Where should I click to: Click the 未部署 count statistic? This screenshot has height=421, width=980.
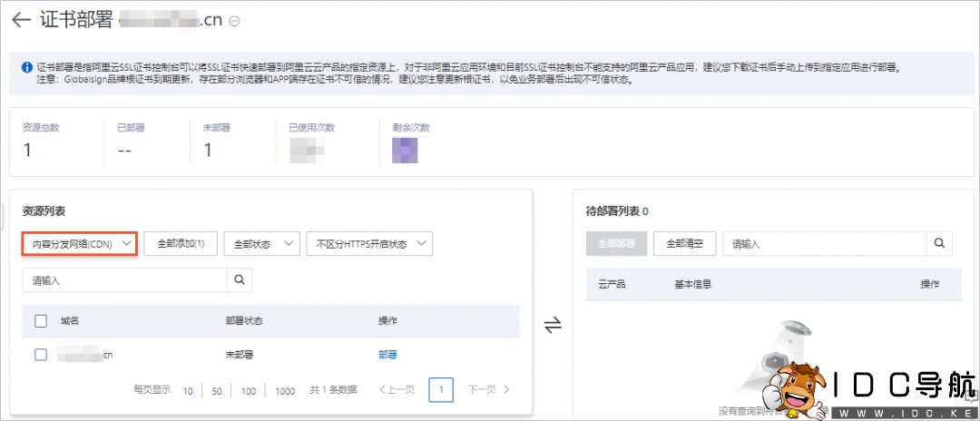click(216, 141)
